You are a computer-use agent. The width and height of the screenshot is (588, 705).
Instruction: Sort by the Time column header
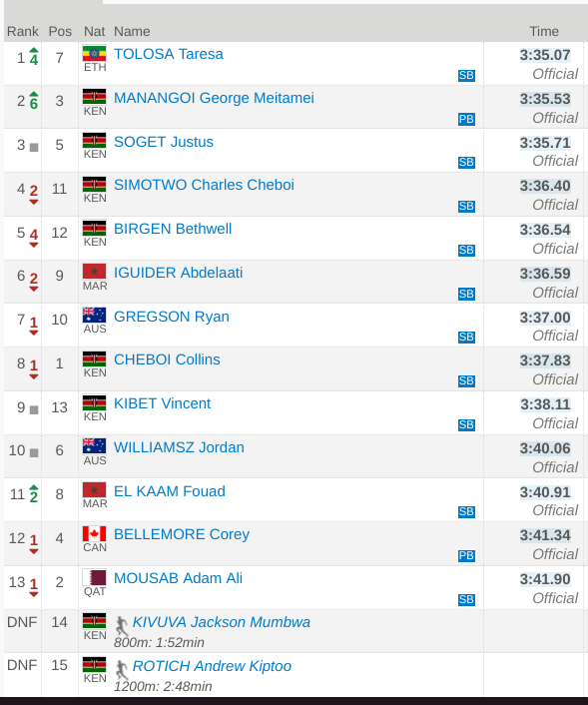point(544,32)
